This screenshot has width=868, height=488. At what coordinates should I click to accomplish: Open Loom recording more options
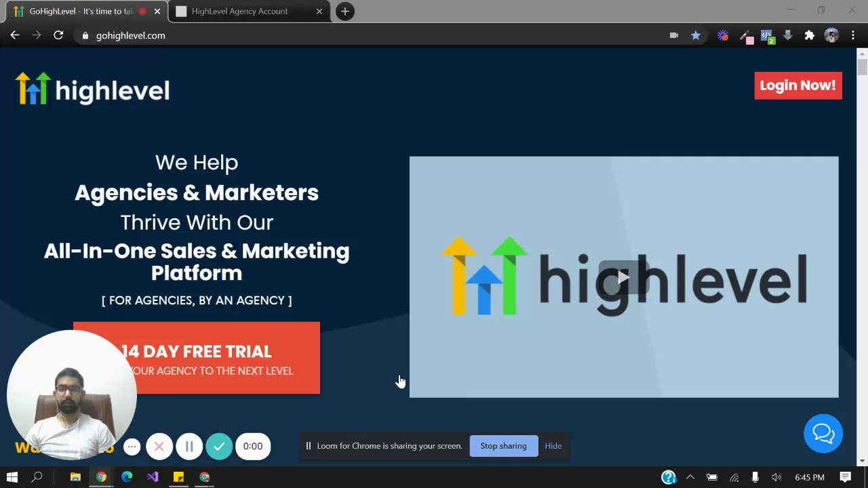pos(132,446)
